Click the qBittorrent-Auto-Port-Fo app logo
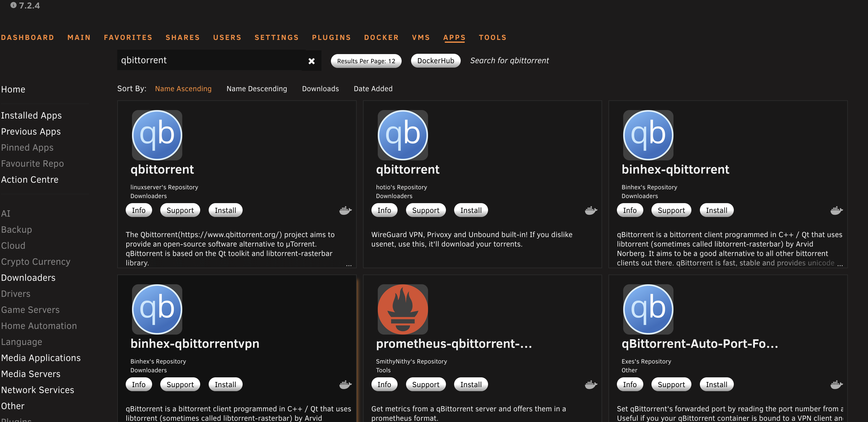Viewport: 868px width, 422px height. (648, 309)
